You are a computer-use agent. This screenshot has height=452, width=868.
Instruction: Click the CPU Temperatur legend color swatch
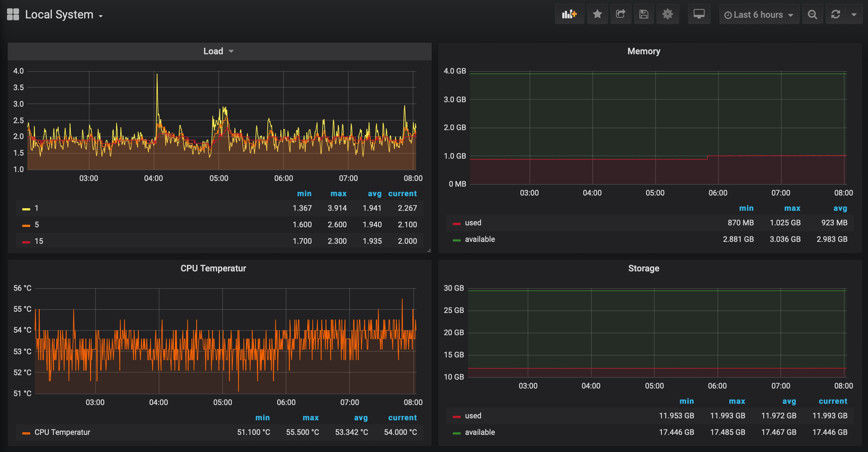(26, 433)
